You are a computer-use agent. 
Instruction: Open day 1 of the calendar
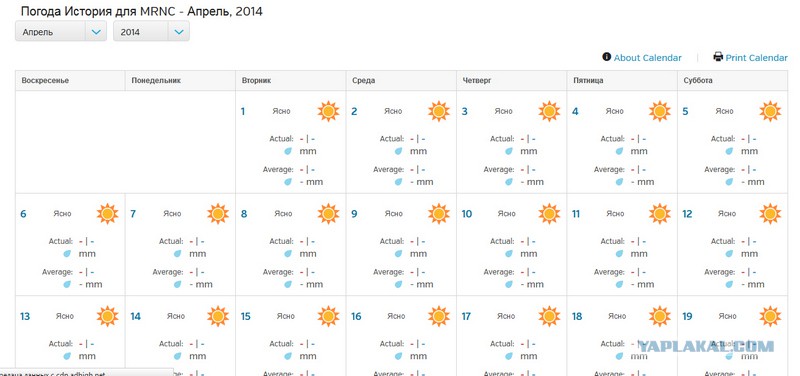point(243,111)
